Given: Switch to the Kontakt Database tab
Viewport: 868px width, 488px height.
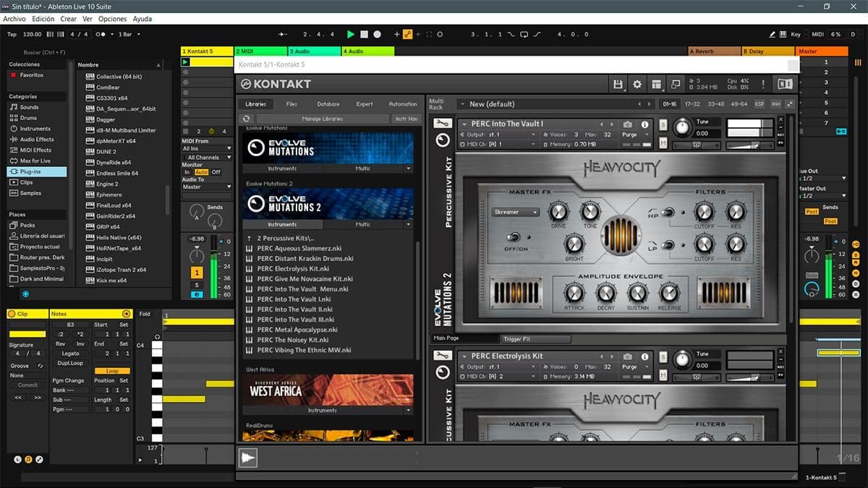Looking at the screenshot, I should pyautogui.click(x=328, y=104).
